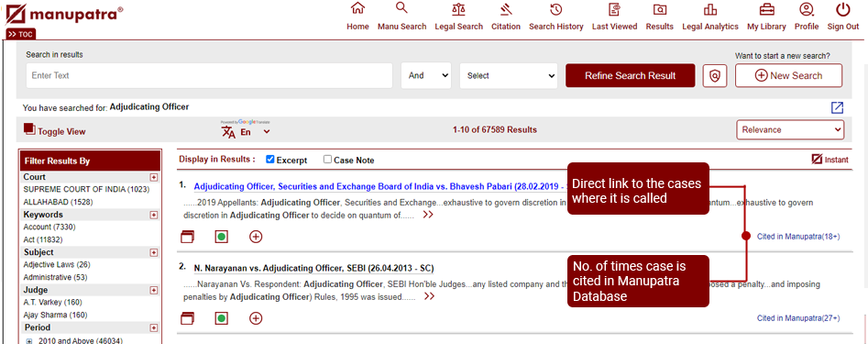Open the Relevance sort dropdown
The height and width of the screenshot is (344, 868).
(x=790, y=129)
